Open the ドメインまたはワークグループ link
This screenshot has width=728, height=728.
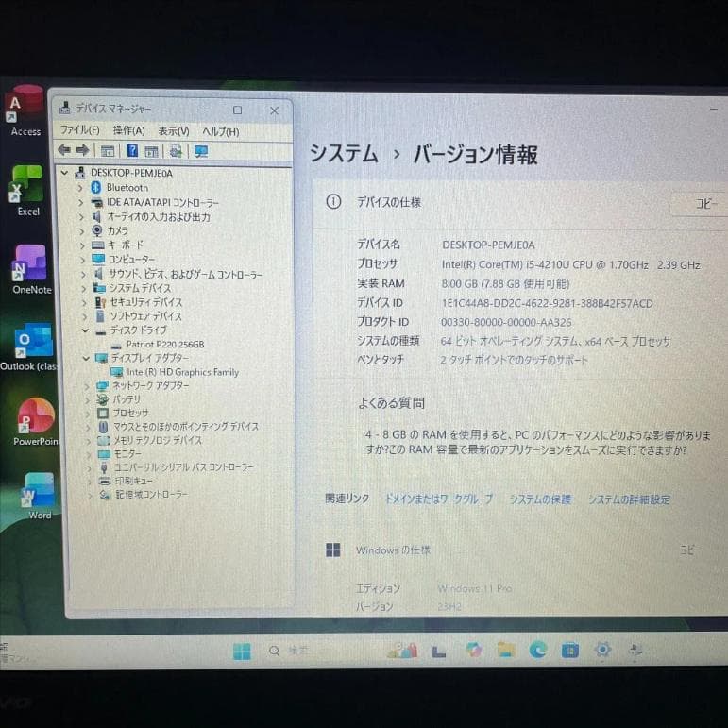point(439,499)
